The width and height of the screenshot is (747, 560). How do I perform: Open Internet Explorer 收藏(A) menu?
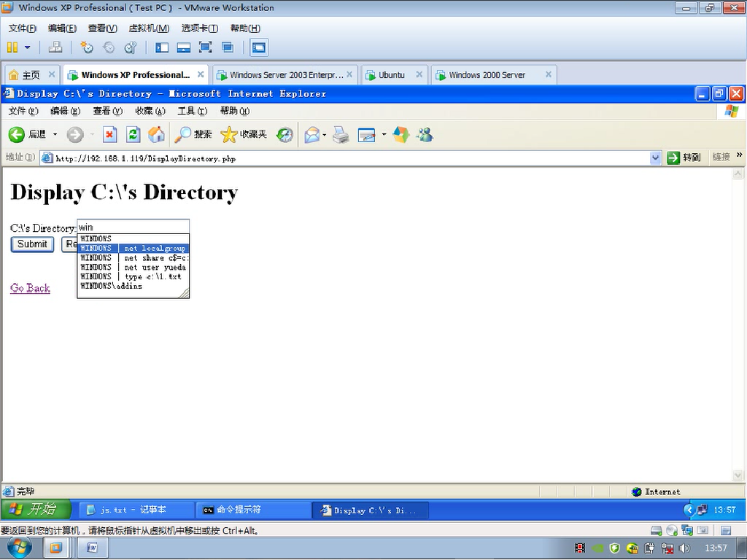[150, 111]
